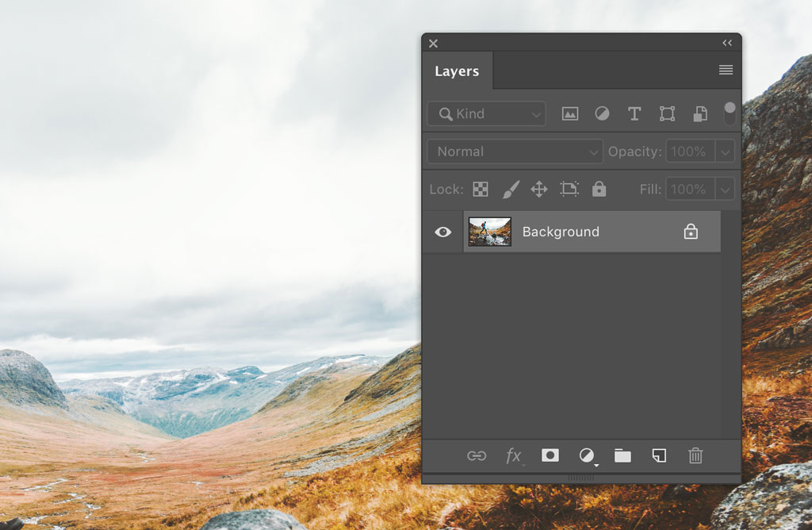Toggle lock position for the layer

pyautogui.click(x=538, y=189)
